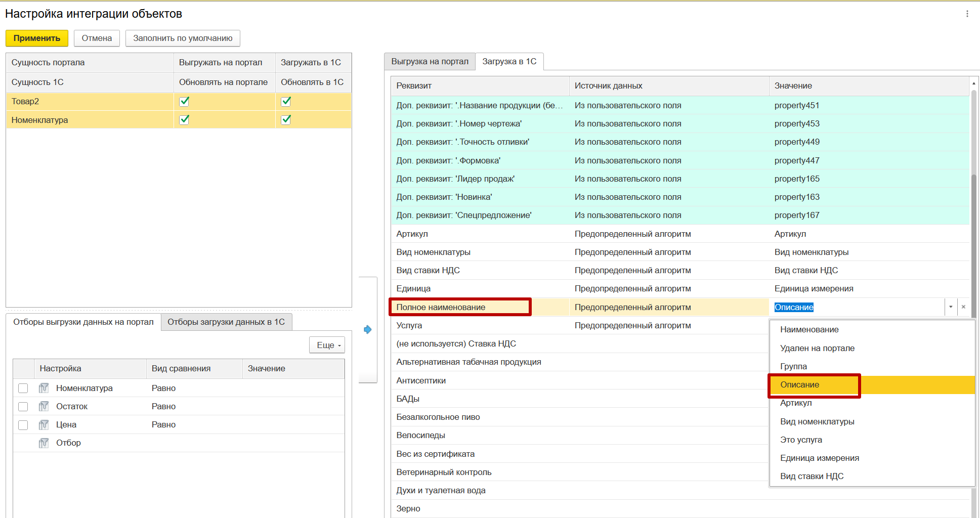
Task: Choose Наименование from the dropdown list
Action: [809, 329]
